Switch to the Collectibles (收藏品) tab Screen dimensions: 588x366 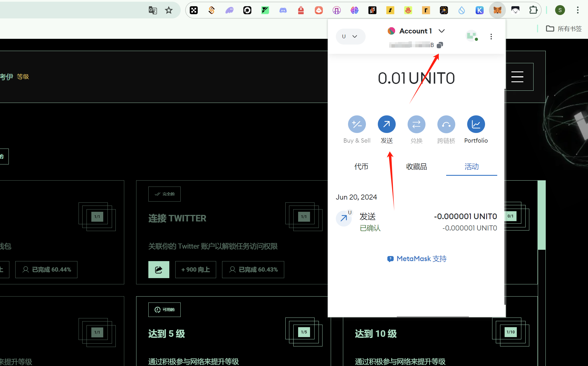point(416,166)
